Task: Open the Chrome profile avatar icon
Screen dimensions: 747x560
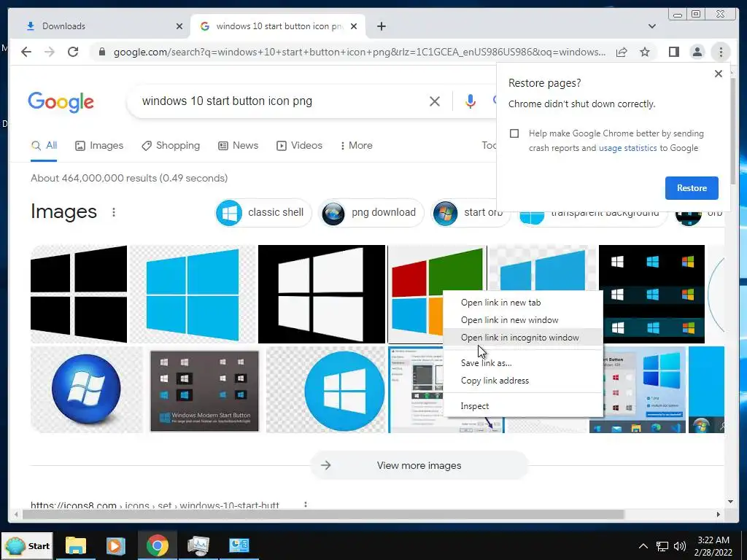Action: [697, 52]
